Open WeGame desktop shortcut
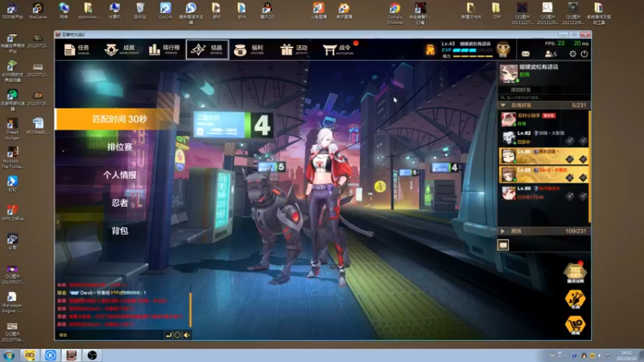Viewport: 644px width, 362px height. coord(38,10)
